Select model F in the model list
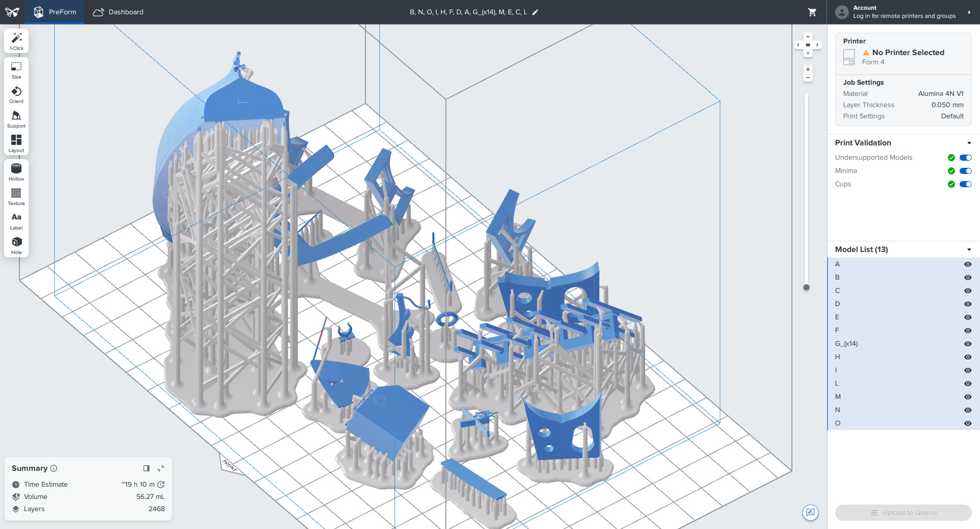This screenshot has height=529, width=980. 903,331
